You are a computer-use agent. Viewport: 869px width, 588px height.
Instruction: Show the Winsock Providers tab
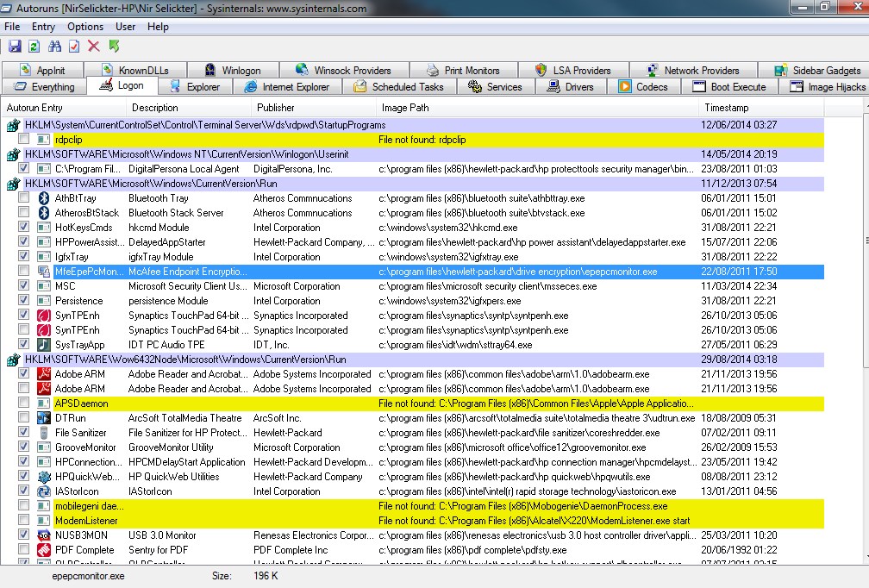click(344, 71)
